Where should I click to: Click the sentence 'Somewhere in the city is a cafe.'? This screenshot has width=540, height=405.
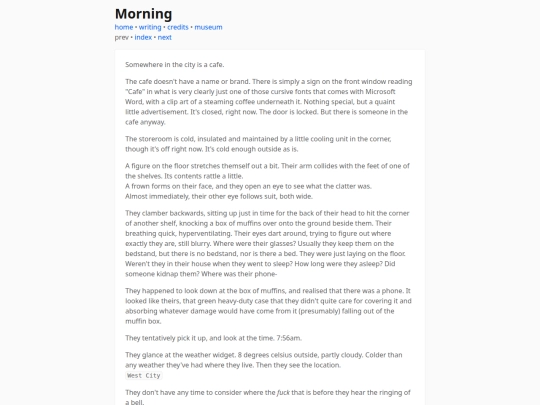tap(175, 65)
